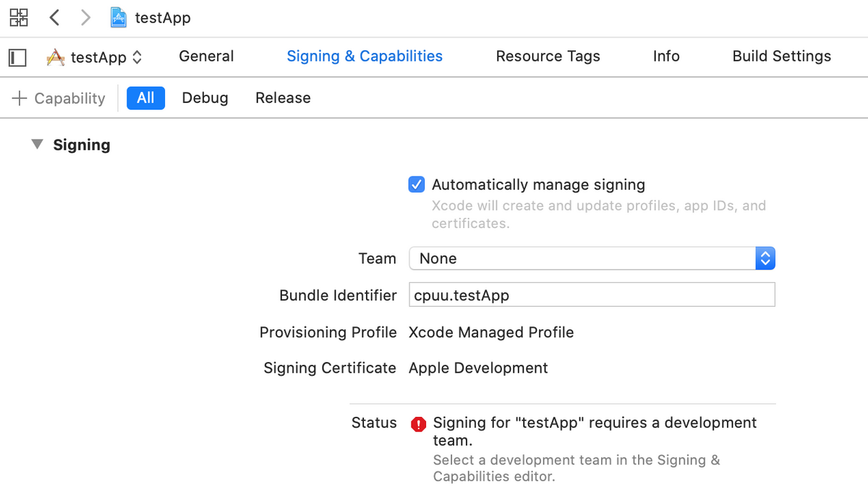
Task: Uncheck Automatically manage signing
Action: 417,185
